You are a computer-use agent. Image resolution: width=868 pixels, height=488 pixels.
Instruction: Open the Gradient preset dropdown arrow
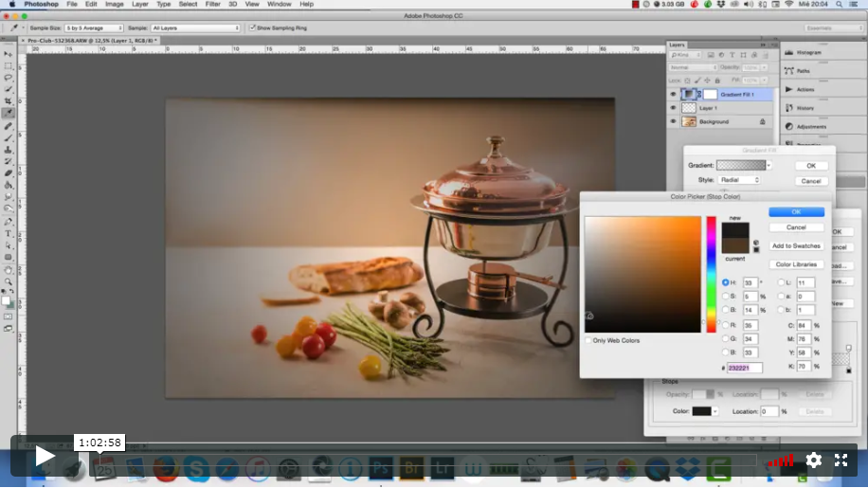tap(769, 166)
